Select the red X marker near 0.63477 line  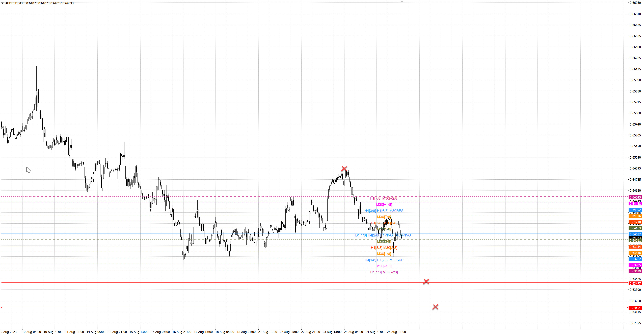click(426, 281)
